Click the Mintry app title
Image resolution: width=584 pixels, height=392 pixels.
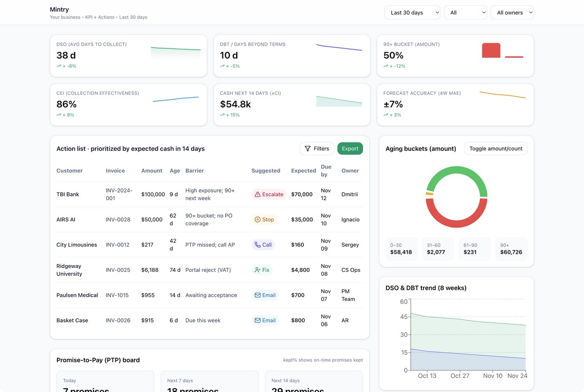click(x=59, y=9)
